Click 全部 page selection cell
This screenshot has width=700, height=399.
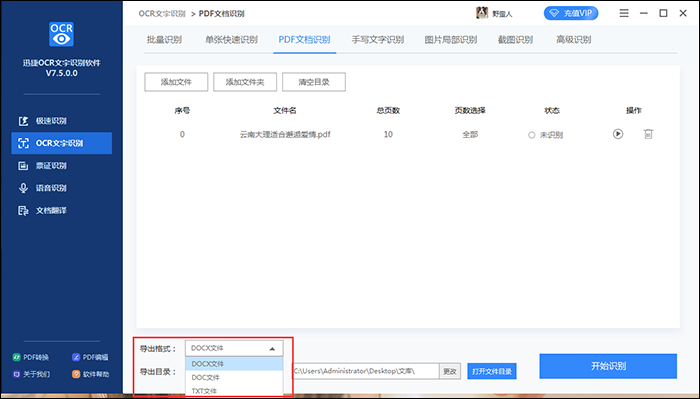pyautogui.click(x=470, y=134)
